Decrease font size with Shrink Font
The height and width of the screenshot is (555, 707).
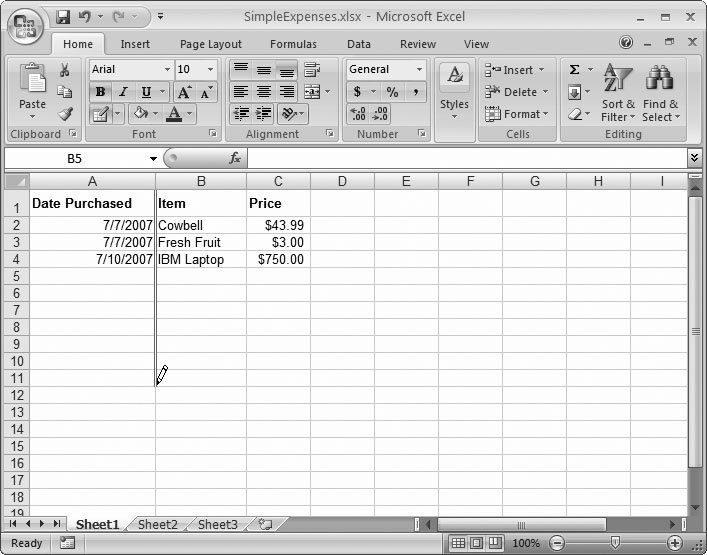tap(207, 92)
